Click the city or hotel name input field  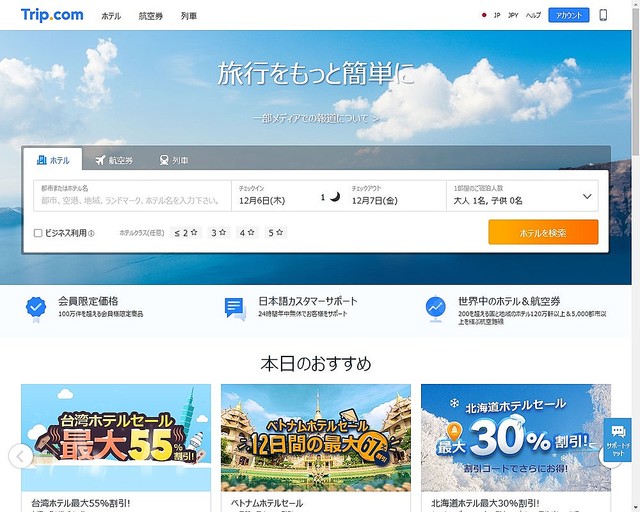132,196
